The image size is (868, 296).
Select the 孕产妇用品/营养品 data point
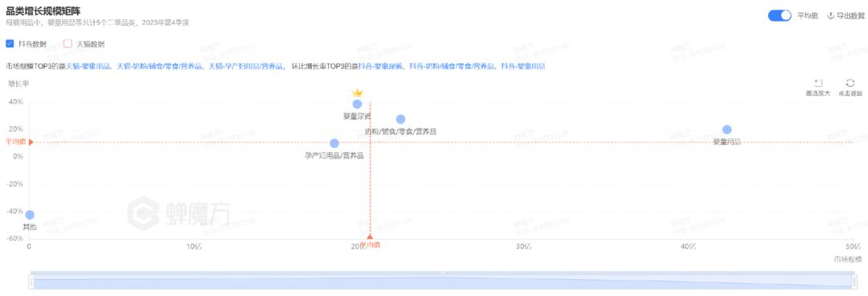tap(334, 143)
